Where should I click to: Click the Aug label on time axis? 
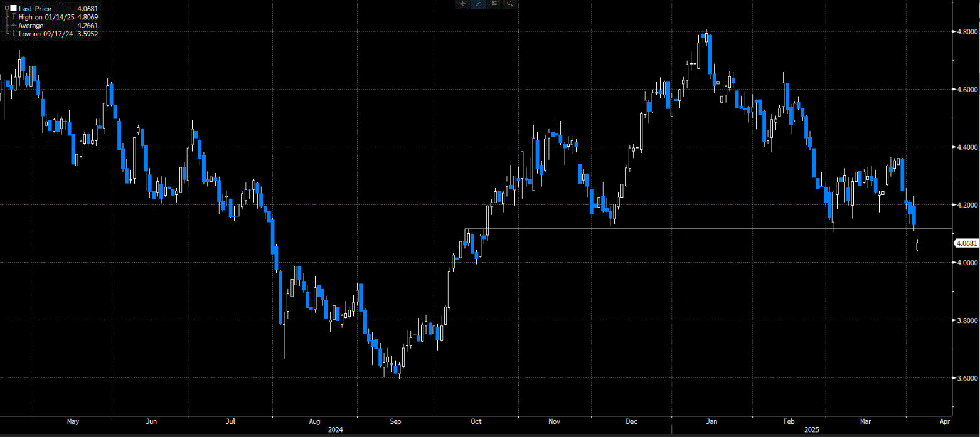[314, 422]
